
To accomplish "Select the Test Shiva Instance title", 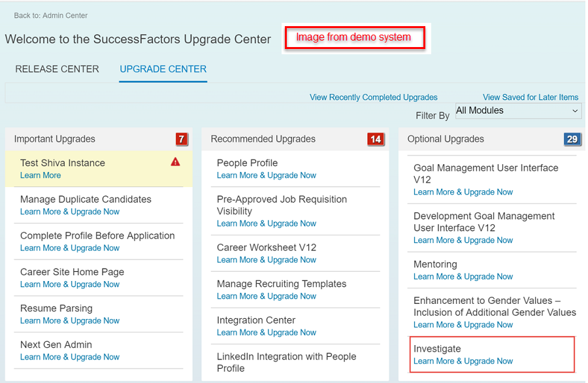I will pyautogui.click(x=63, y=163).
